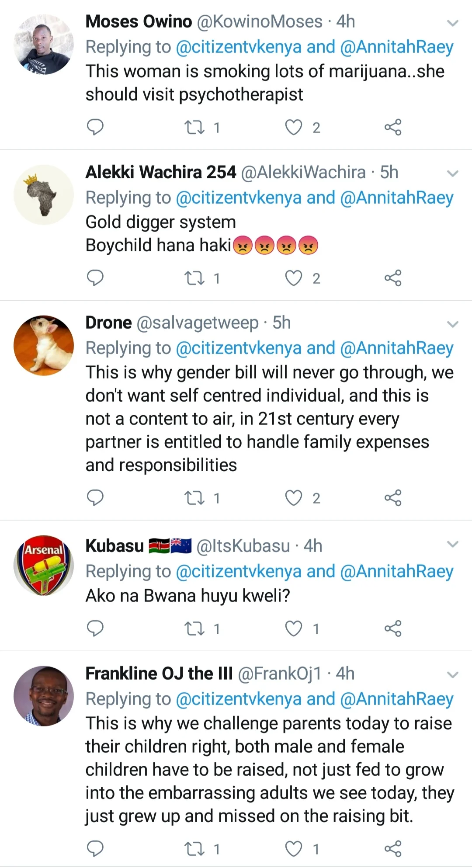472x868 pixels.
Task: Open Kubasu's Arsenal profile picture
Action: 44,565
